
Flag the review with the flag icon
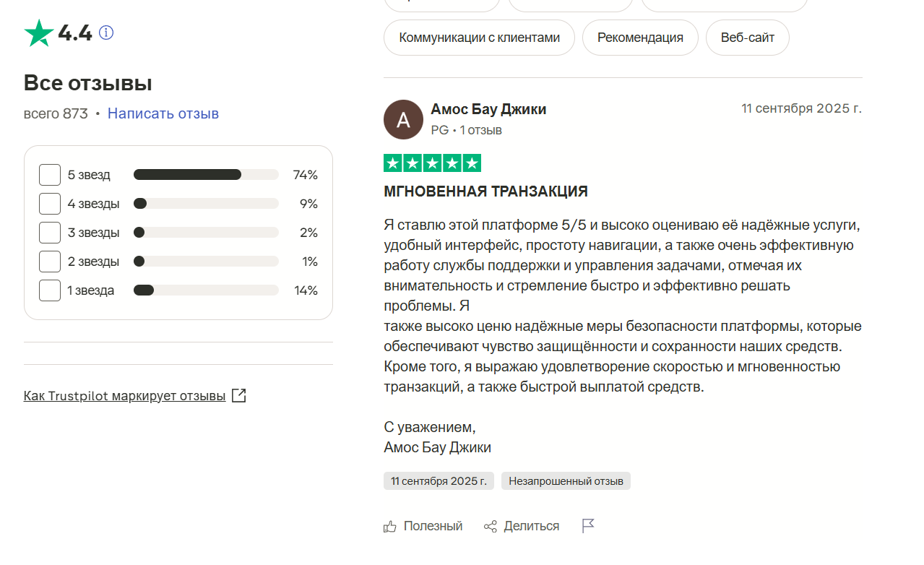coord(588,526)
